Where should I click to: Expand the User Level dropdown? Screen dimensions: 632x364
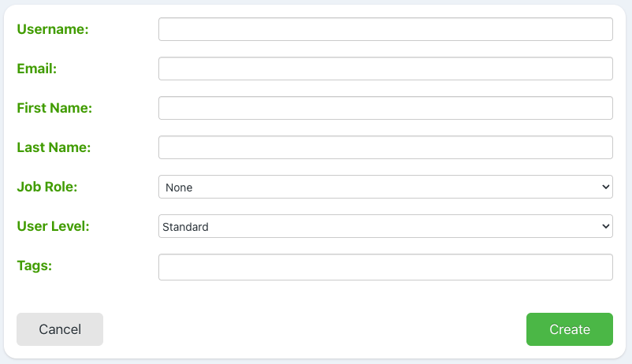point(385,226)
